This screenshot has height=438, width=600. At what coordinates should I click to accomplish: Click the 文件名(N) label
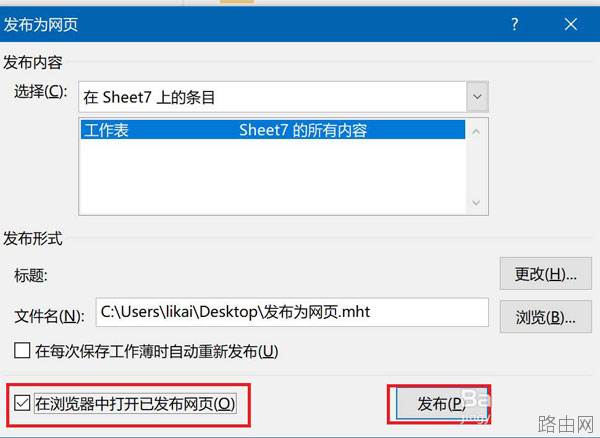[x=49, y=316]
